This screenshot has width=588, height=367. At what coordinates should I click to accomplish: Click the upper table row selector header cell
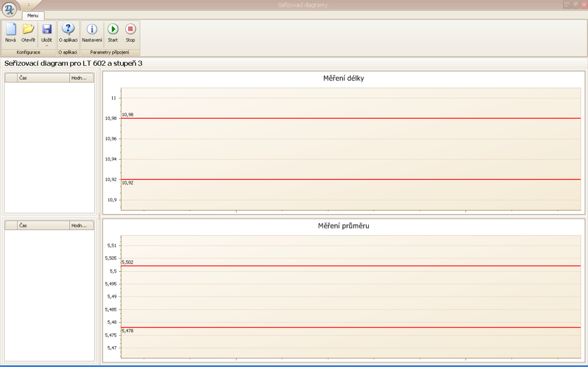[11, 78]
